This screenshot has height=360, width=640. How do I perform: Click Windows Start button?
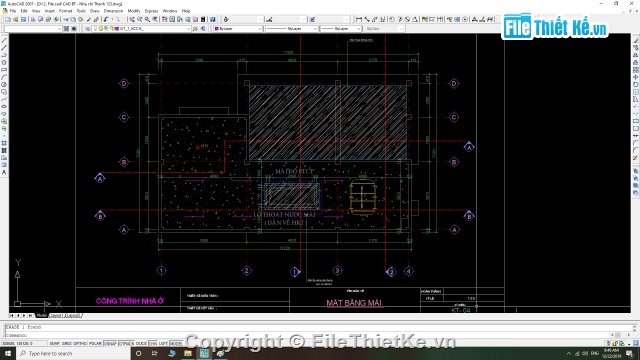point(8,353)
